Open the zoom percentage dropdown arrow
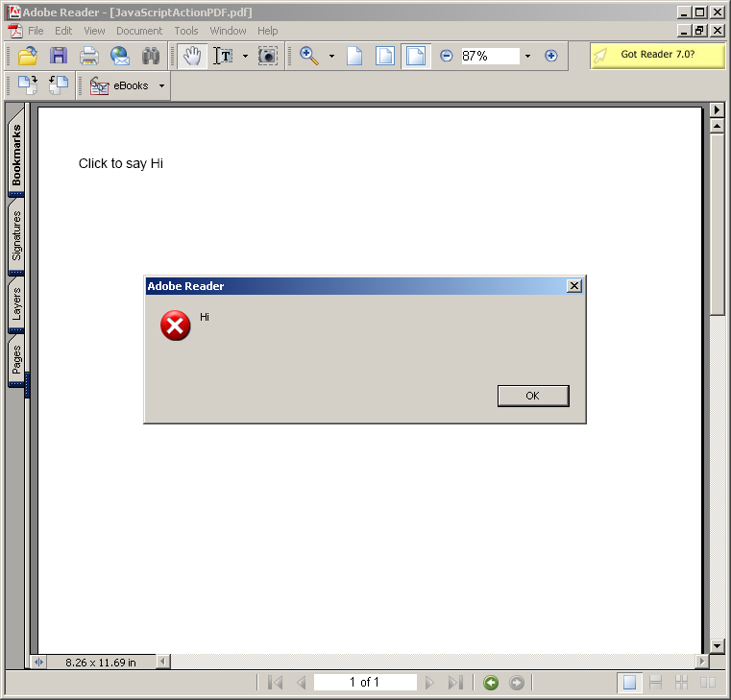The image size is (731, 700). tap(527, 56)
